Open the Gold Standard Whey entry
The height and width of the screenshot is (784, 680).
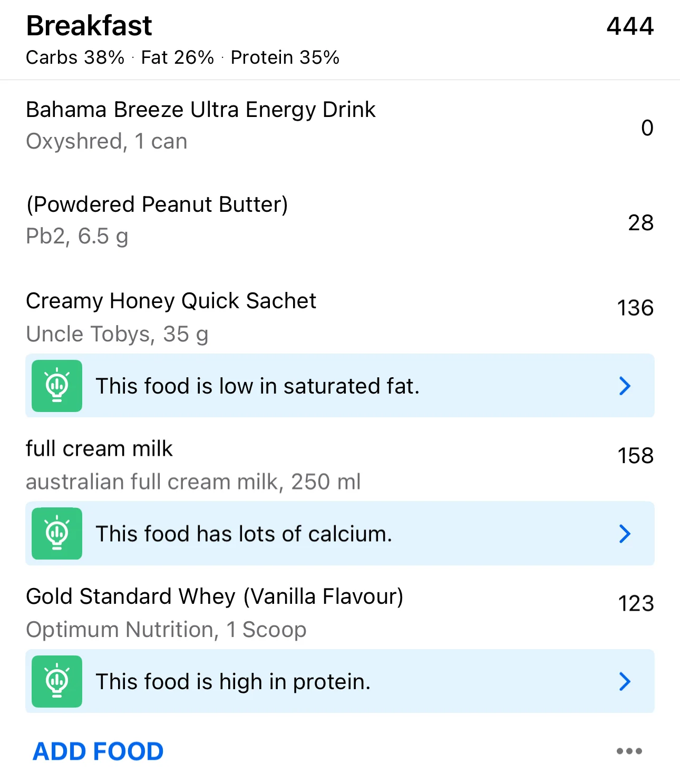click(x=214, y=612)
